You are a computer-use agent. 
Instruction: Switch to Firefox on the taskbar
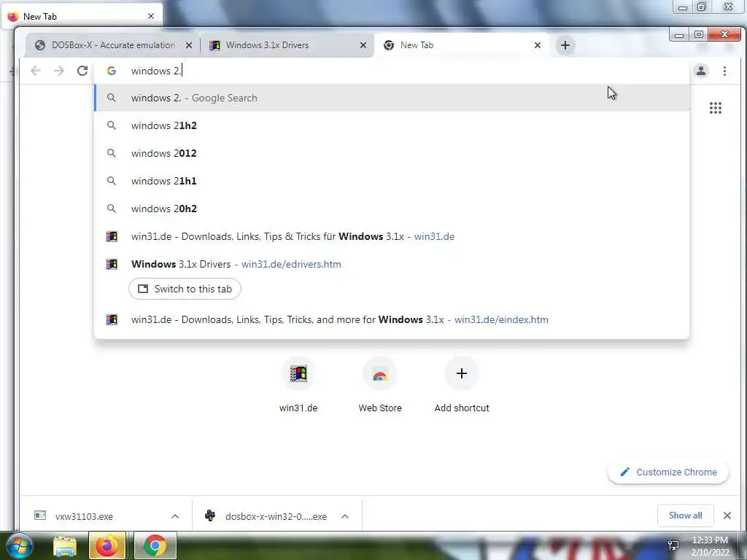coord(107,545)
